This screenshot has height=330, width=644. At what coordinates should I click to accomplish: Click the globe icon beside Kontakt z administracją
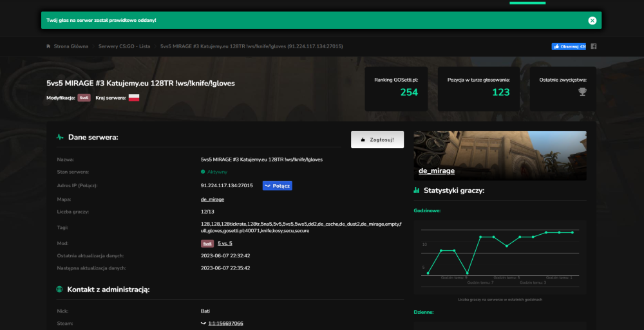[59, 289]
